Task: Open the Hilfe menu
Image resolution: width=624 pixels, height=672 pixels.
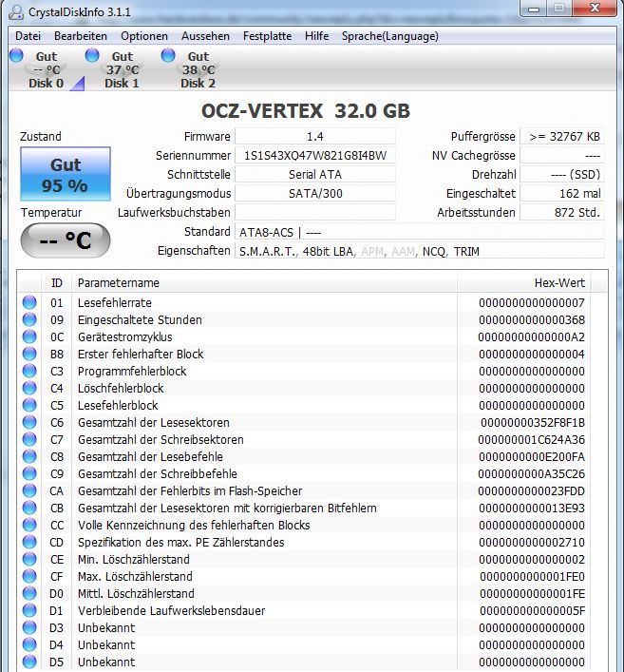Action: (x=317, y=36)
